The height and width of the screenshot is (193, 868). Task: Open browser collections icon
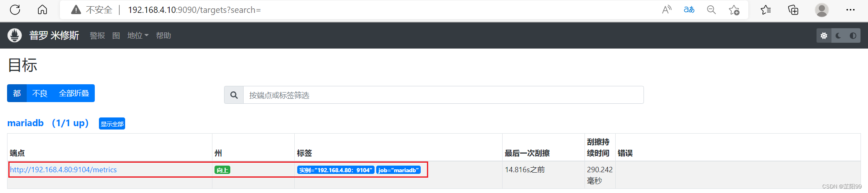coord(793,10)
